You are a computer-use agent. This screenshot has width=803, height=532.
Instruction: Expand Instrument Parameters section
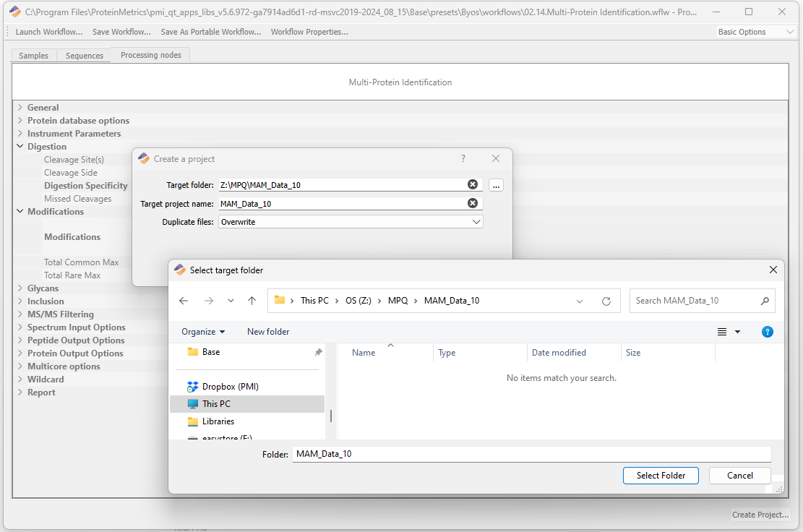[x=20, y=133]
